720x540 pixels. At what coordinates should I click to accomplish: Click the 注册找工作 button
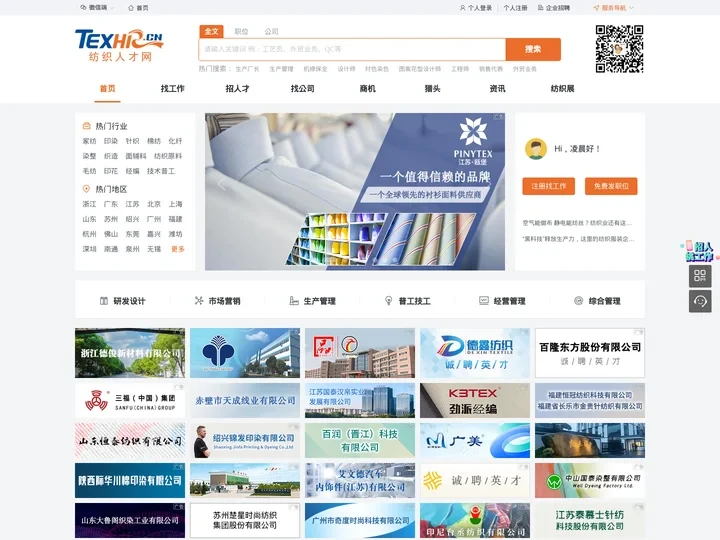549,186
